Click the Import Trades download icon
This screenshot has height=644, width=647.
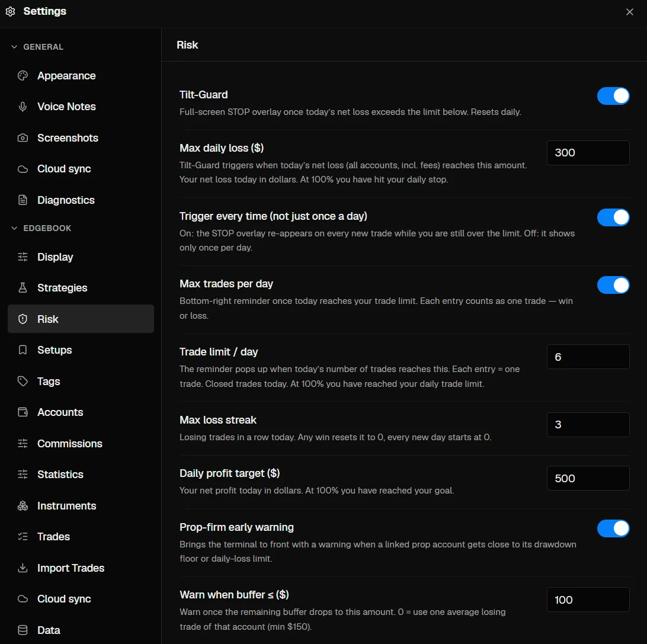pyautogui.click(x=23, y=568)
